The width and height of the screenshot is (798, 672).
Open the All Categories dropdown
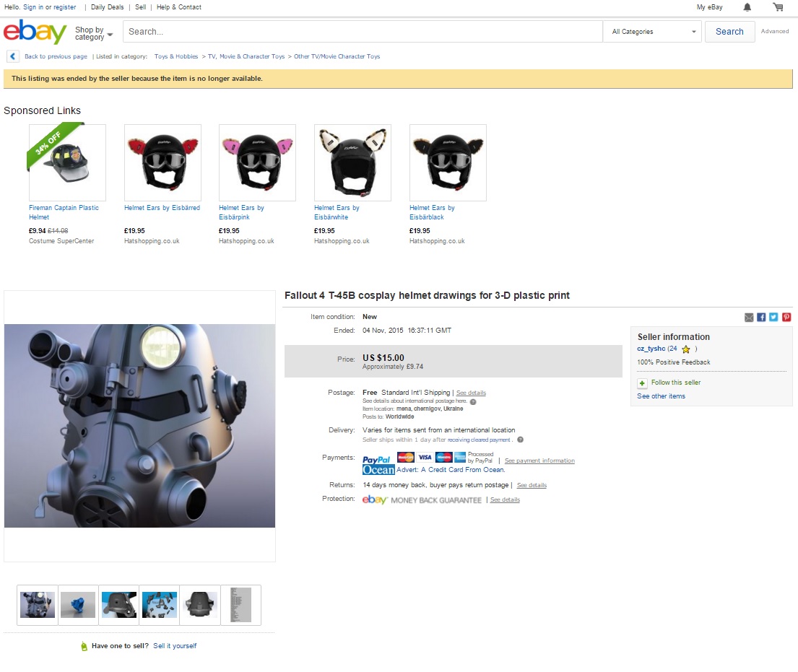652,32
